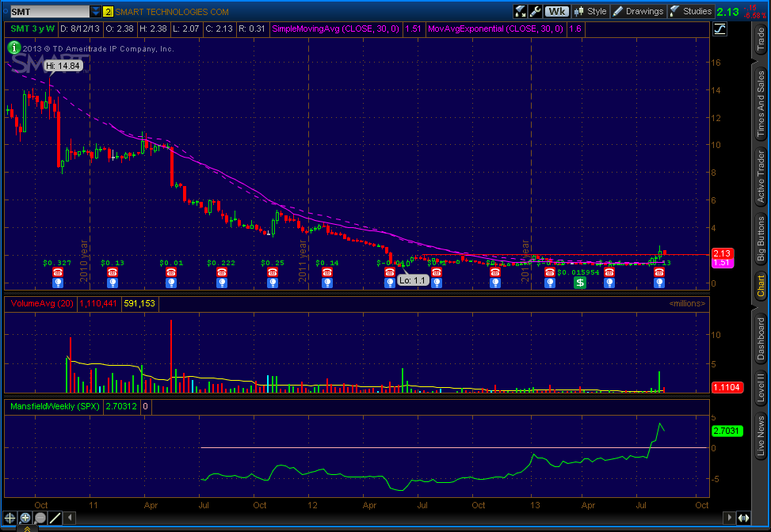This screenshot has width=771, height=532.
Task: Click the SMT symbol input field
Action: pyautogui.click(x=46, y=12)
